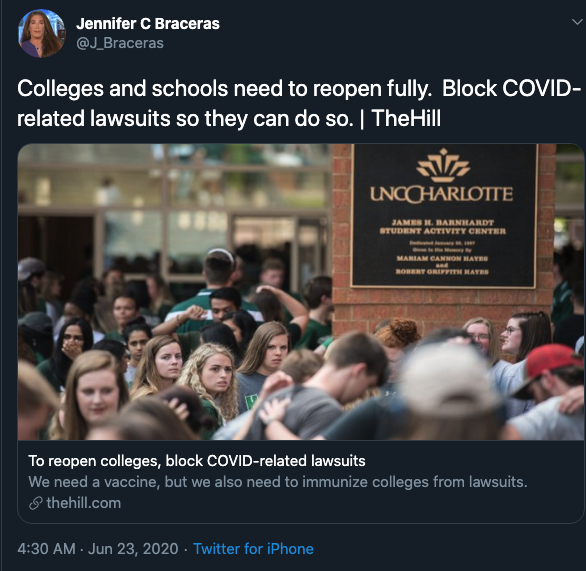Click the 4:30 AM timestamp
This screenshot has width=586, height=571.
point(46,549)
